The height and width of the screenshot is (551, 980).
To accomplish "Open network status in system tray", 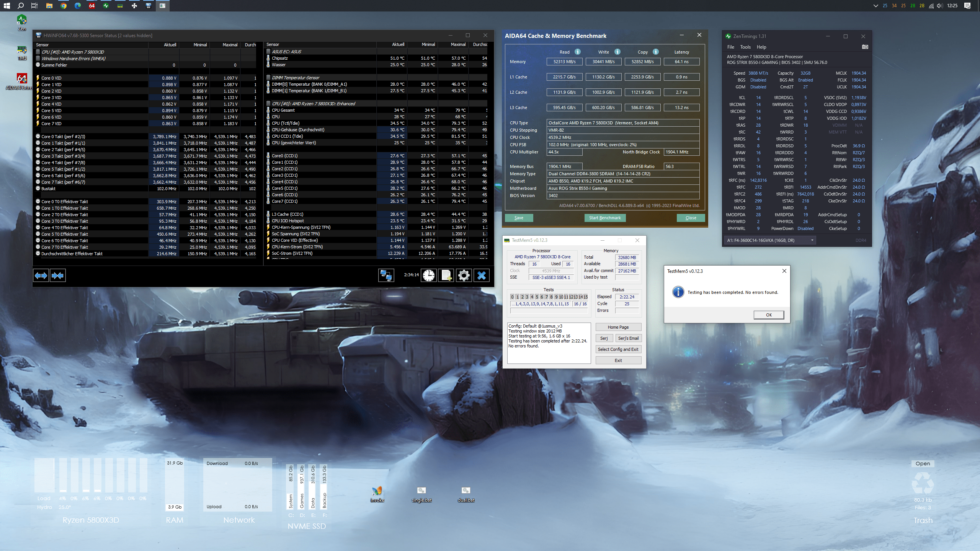I will coord(931,6).
